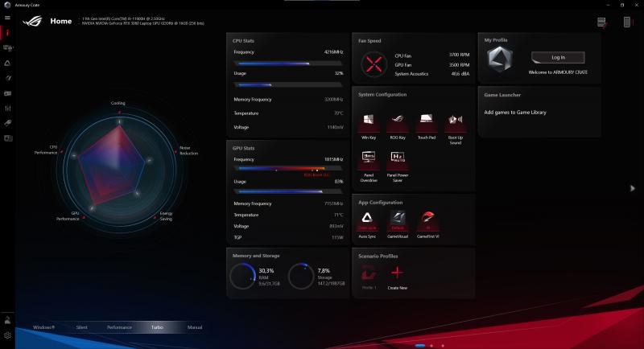Click the 30.3% RAM percentage
The width and height of the screenshot is (644, 349).
tap(266, 271)
